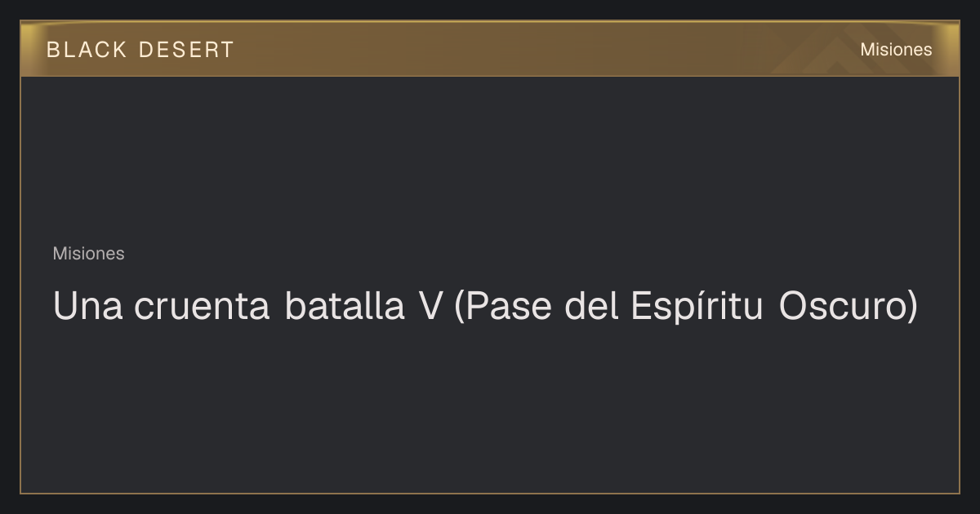Select the word "Una" starting the title
The image size is (980, 514).
[87, 307]
